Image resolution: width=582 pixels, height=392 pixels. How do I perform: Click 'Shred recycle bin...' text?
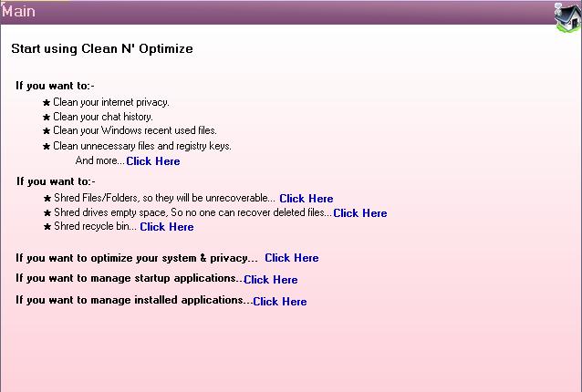95,226
